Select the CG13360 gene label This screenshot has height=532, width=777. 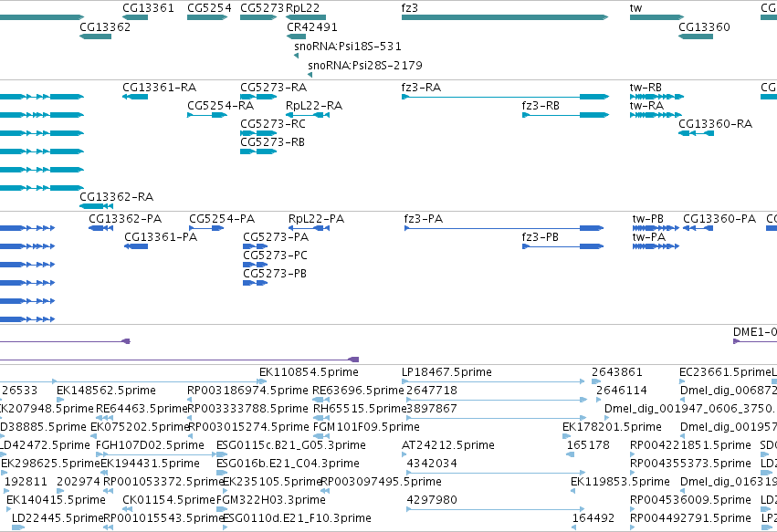pos(704,26)
